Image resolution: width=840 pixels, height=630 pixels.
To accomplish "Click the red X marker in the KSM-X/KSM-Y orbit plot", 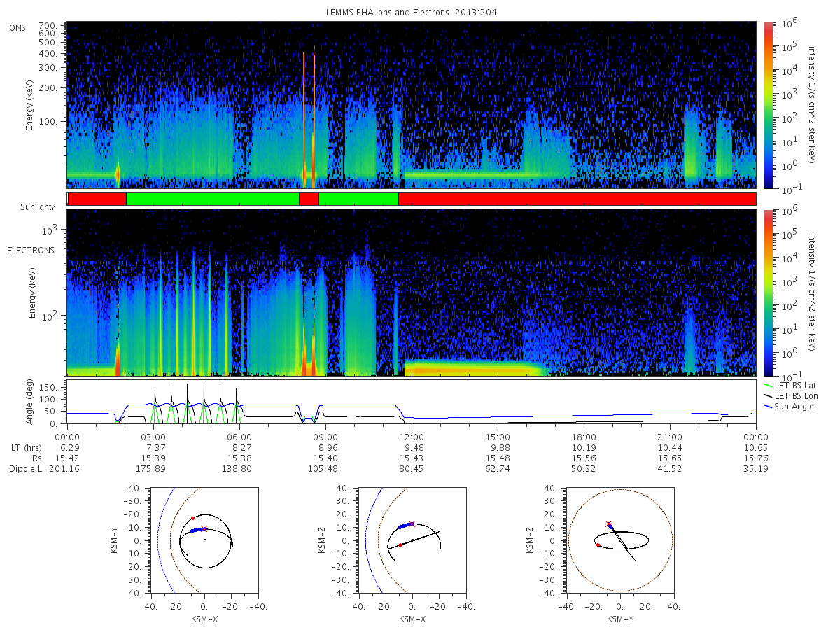I will coord(204,528).
